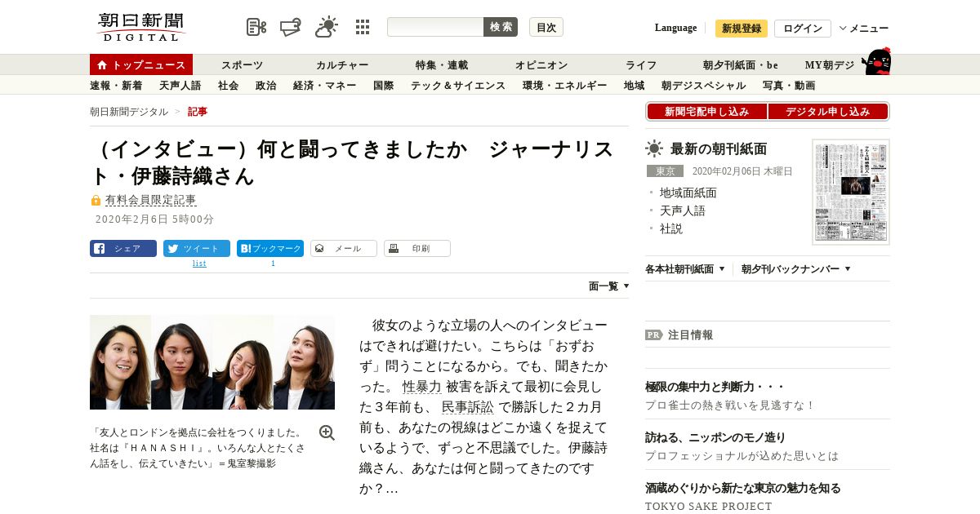
Task: Open the Hatena bookmark count 1
Action: point(273,264)
